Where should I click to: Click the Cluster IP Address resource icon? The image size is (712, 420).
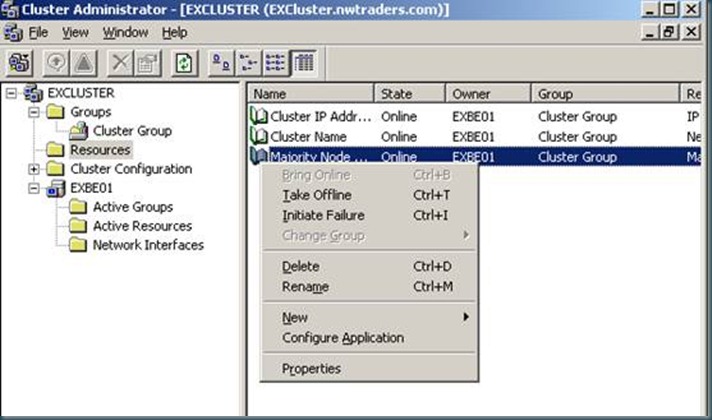tap(259, 116)
